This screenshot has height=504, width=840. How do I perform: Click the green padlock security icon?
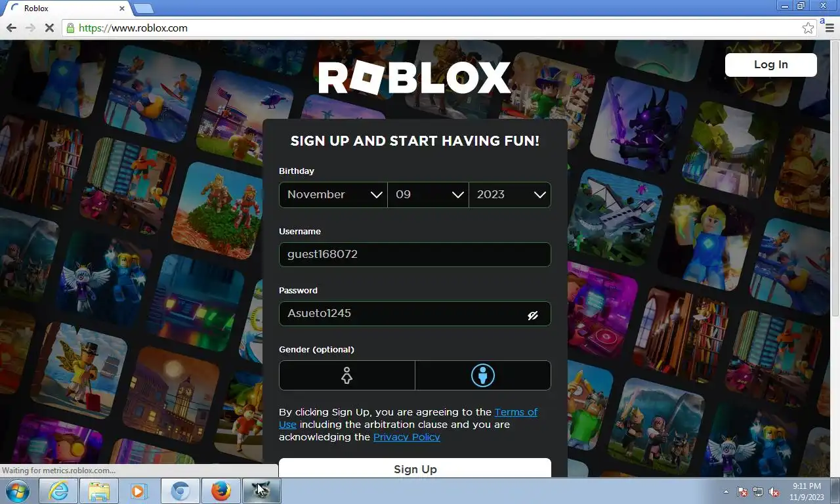[x=70, y=28]
